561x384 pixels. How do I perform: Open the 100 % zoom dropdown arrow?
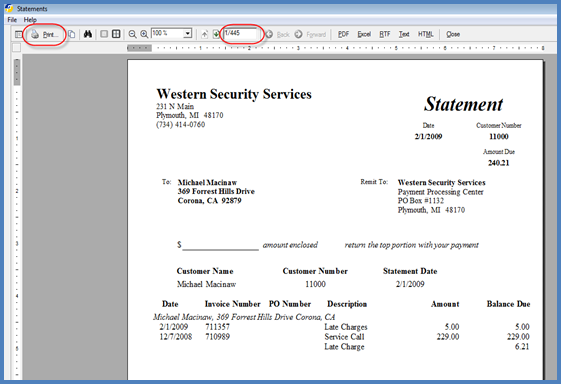pyautogui.click(x=187, y=34)
